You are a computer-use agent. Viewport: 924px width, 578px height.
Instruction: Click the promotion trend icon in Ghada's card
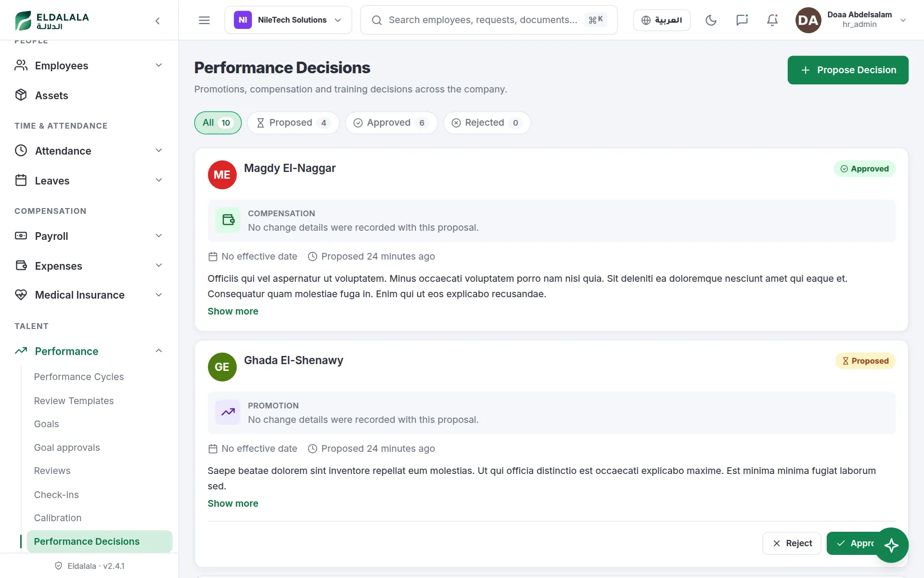tap(228, 412)
